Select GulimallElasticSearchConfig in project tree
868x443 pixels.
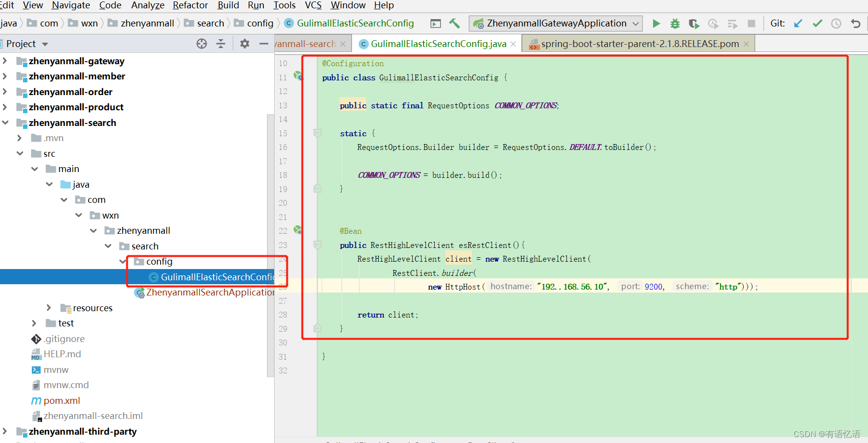tap(217, 277)
